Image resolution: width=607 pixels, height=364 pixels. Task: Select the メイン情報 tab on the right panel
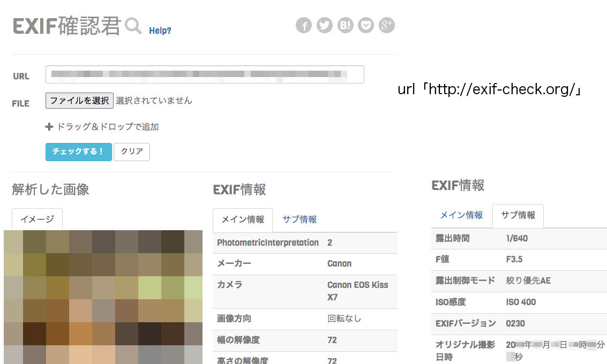(x=462, y=215)
